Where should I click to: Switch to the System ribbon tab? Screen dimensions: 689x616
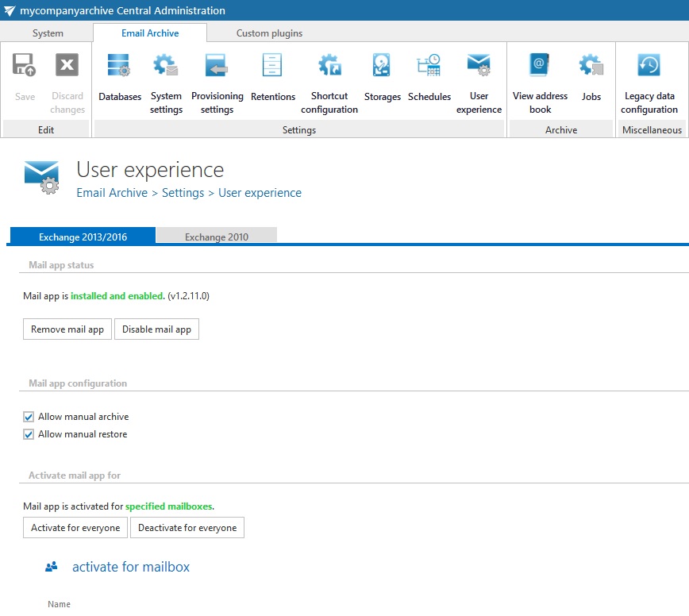(48, 33)
